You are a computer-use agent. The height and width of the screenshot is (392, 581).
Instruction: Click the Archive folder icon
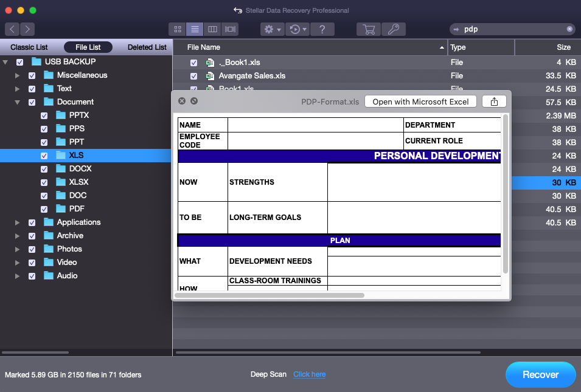click(49, 235)
